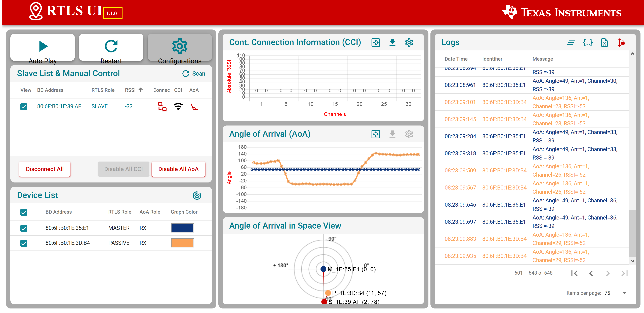Click the Identifier column header in Logs
644x313 pixels.
[x=492, y=59]
